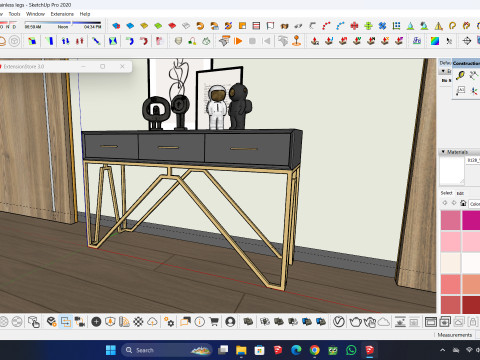This screenshot has width=480, height=360.
Task: Select the Tape Measure construction tool
Action: pos(460,75)
